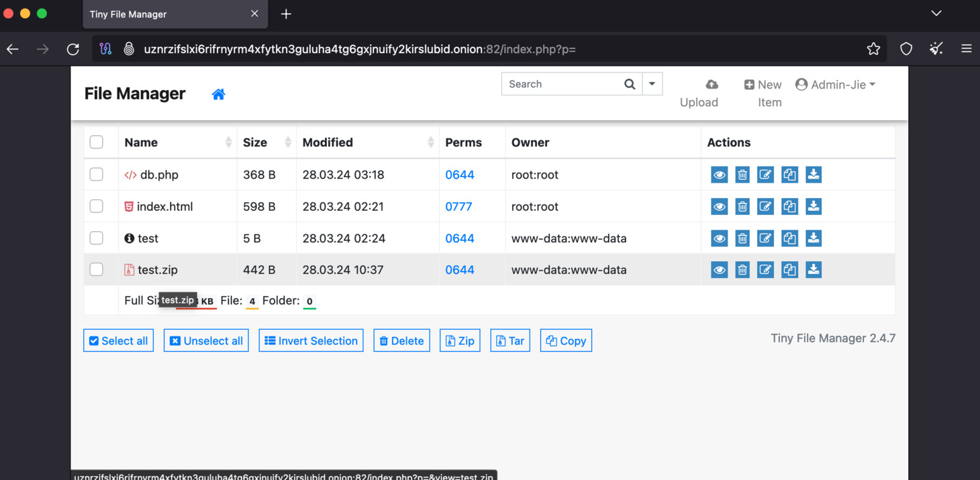The height and width of the screenshot is (480, 980).
Task: Expand the Admin-Jie user menu
Action: tap(836, 85)
